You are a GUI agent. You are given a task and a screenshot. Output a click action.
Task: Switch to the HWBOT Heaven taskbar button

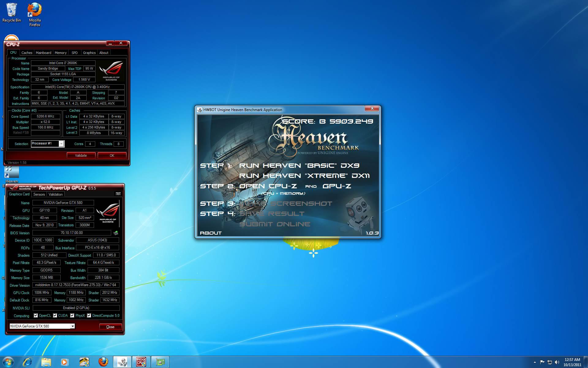pos(123,362)
